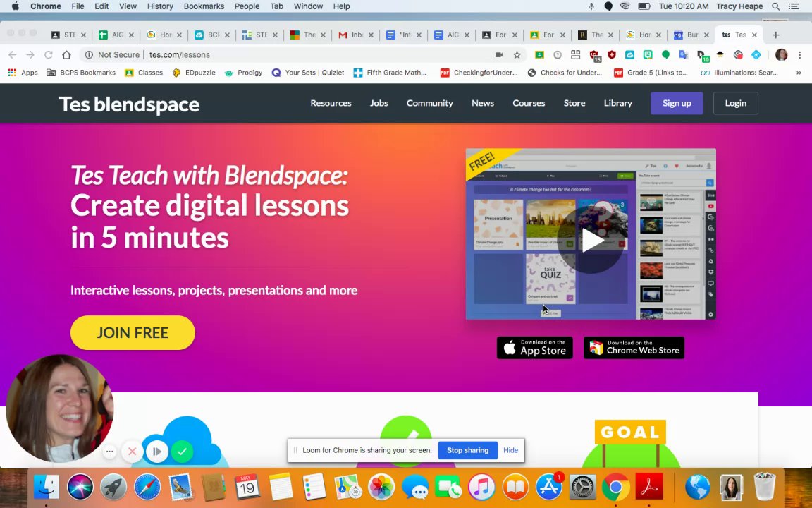Open the Fifth Grade Math bookmark
Image resolution: width=812 pixels, height=508 pixels.
click(x=390, y=73)
